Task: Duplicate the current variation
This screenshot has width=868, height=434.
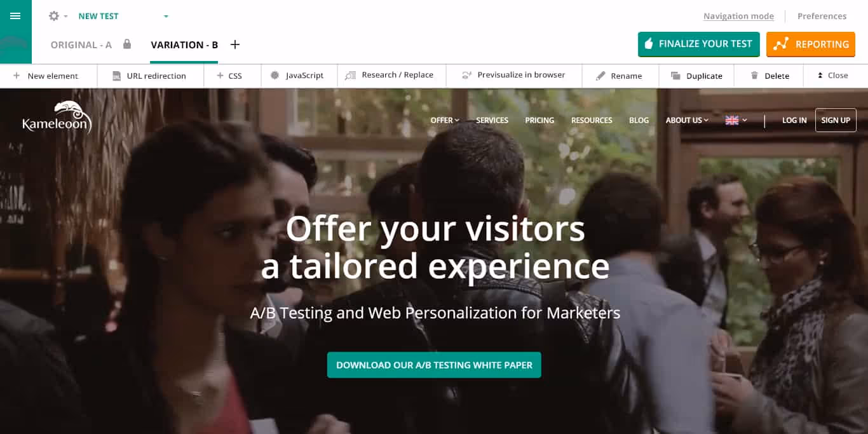Action: (696, 76)
